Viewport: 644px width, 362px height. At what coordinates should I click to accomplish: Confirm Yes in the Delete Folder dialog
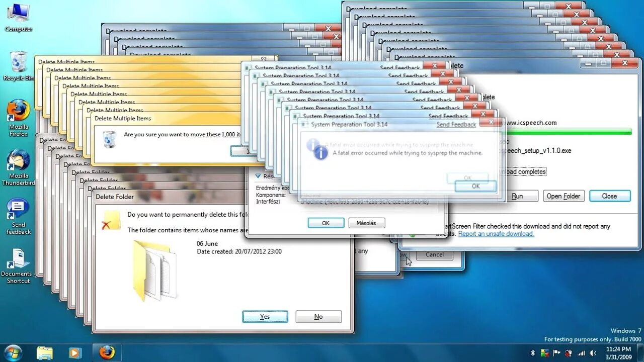(x=265, y=317)
